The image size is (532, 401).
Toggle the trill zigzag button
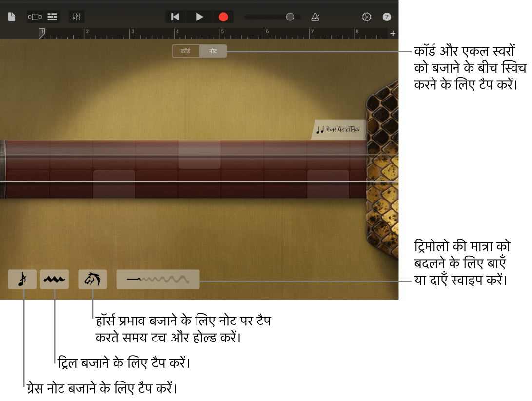coord(54,280)
